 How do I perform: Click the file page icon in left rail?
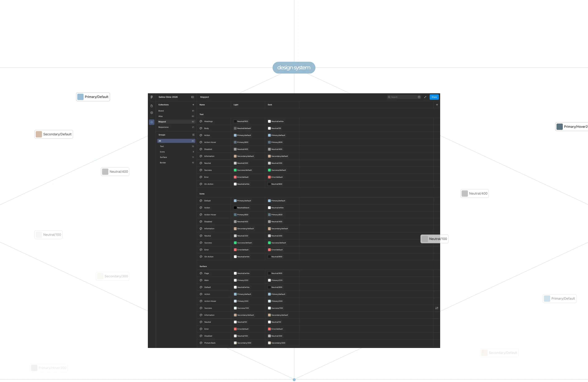coord(152,106)
